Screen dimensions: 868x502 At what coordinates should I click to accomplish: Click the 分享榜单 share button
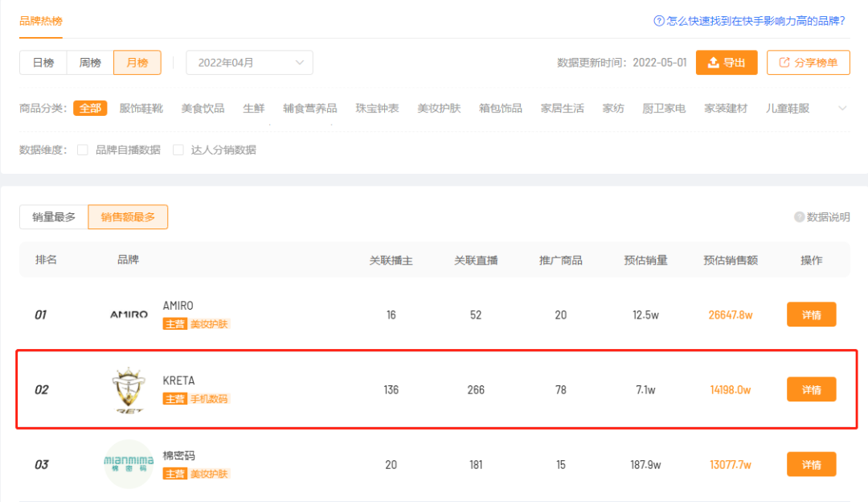[x=809, y=63]
